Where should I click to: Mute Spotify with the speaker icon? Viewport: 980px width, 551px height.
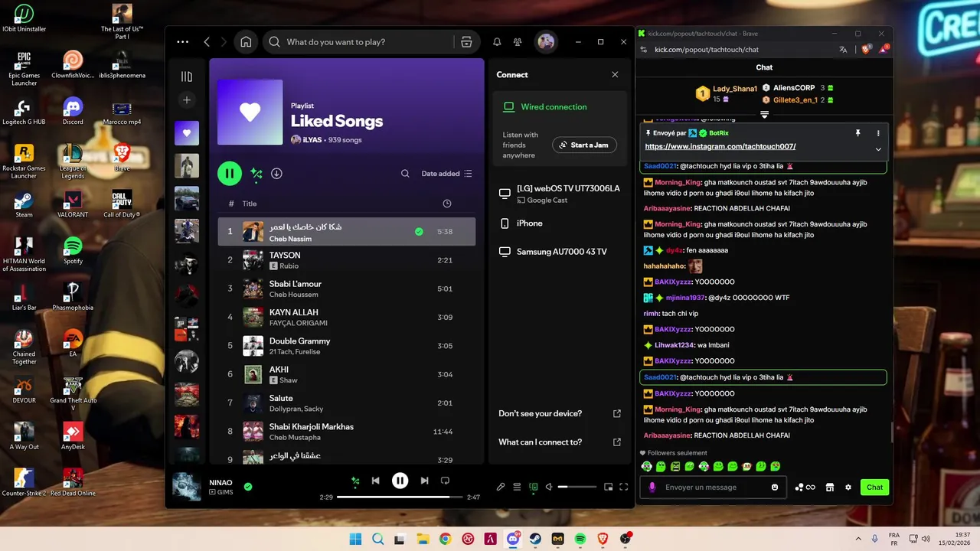(550, 487)
